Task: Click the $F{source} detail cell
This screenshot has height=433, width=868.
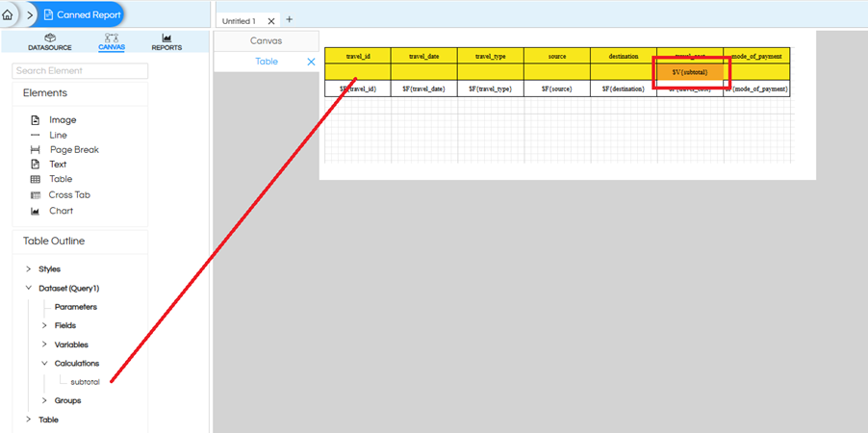Action: click(x=557, y=89)
